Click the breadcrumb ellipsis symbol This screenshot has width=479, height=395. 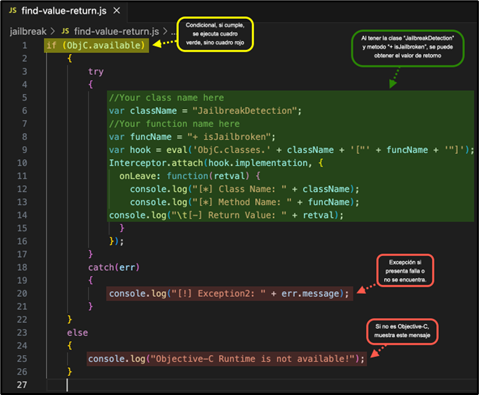[173, 33]
